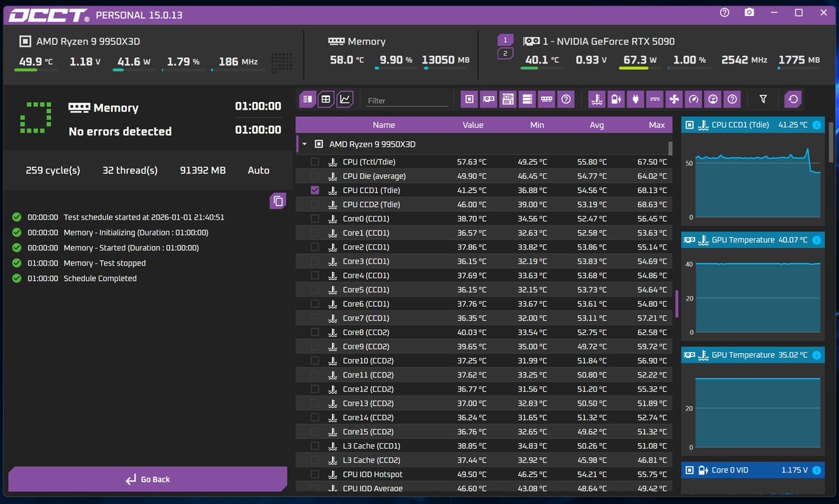This screenshot has height=504, width=839.
Task: Click the '259 cycle(s)' value
Action: coord(53,170)
